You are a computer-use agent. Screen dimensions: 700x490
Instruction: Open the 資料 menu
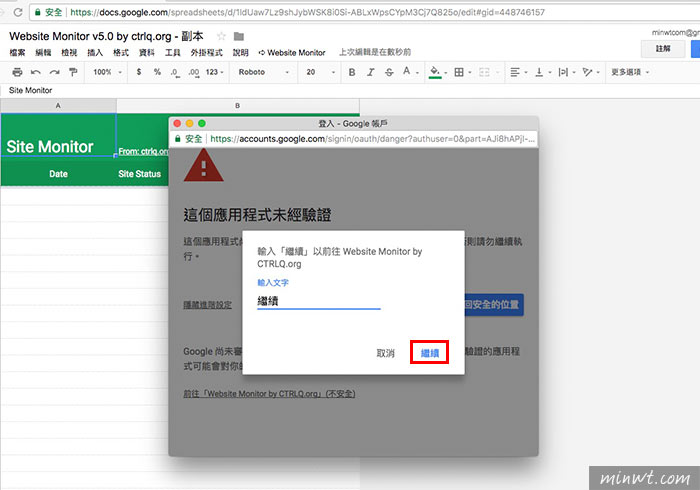147,53
